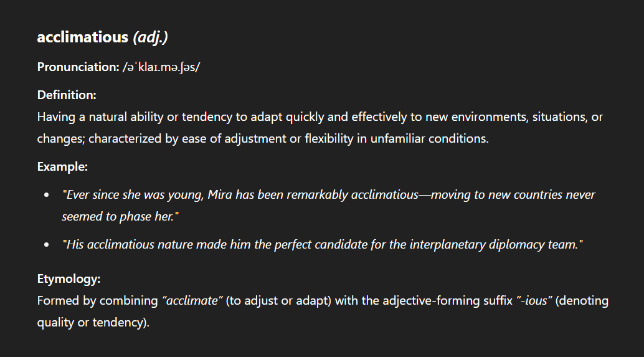Click the 'Etymology:' heading
The width and height of the screenshot is (644, 357).
pos(69,279)
